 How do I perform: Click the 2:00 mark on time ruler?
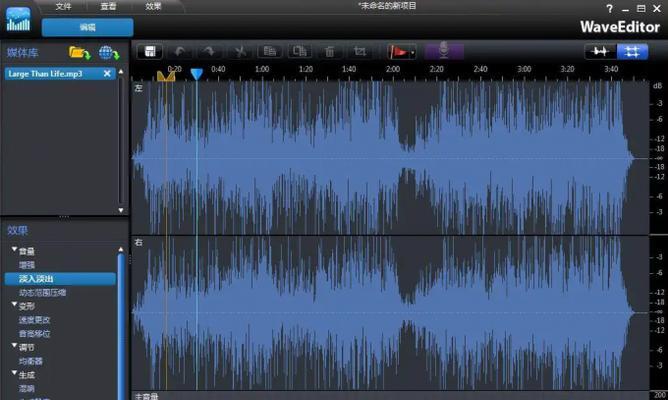coord(392,69)
